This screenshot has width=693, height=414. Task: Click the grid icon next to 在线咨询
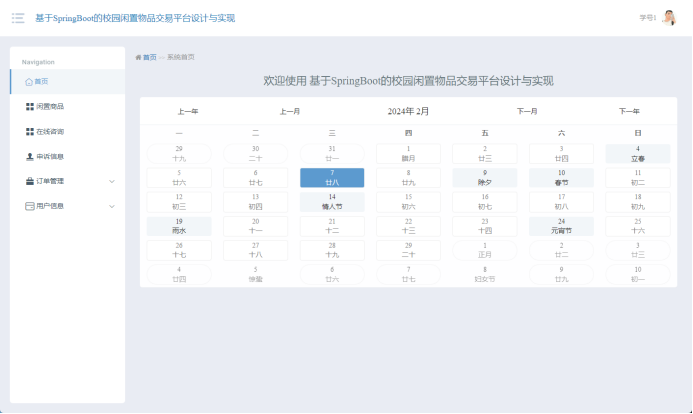click(x=30, y=132)
